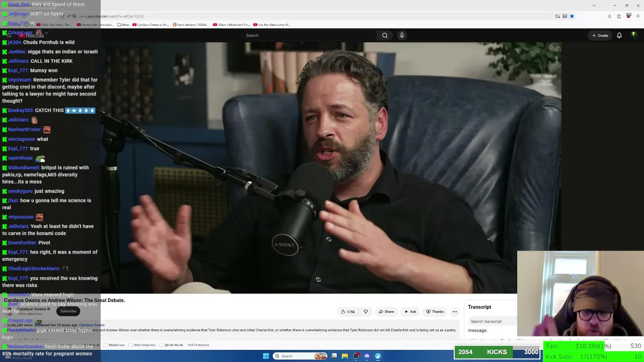Image resolution: width=644 pixels, height=362 pixels.
Task: Open the browser extensions puzzle icon
Action: point(619,16)
